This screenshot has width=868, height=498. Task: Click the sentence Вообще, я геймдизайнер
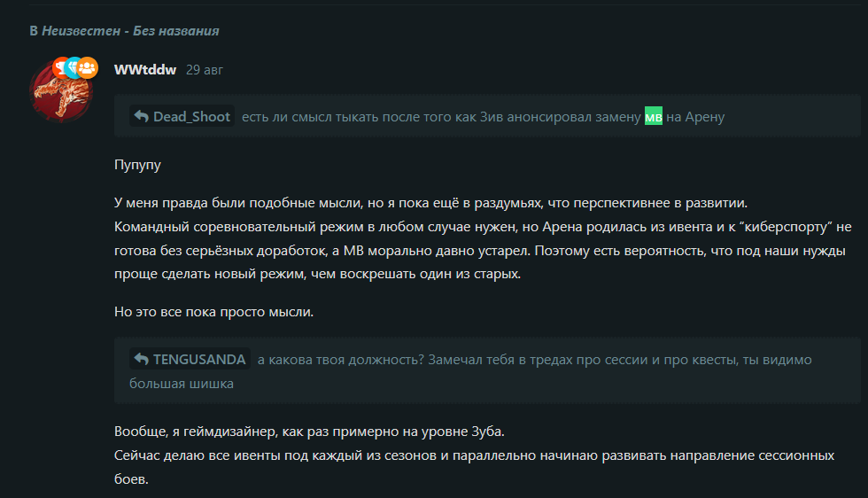pyautogui.click(x=309, y=432)
